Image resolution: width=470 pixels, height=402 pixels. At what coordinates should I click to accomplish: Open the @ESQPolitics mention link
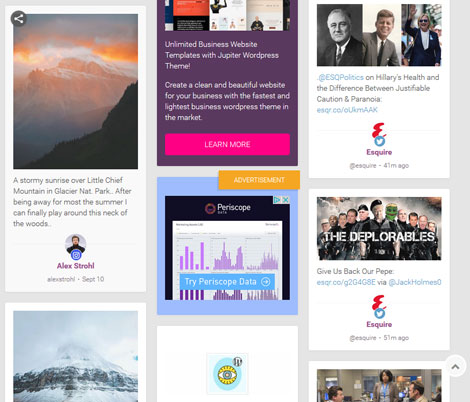point(340,77)
